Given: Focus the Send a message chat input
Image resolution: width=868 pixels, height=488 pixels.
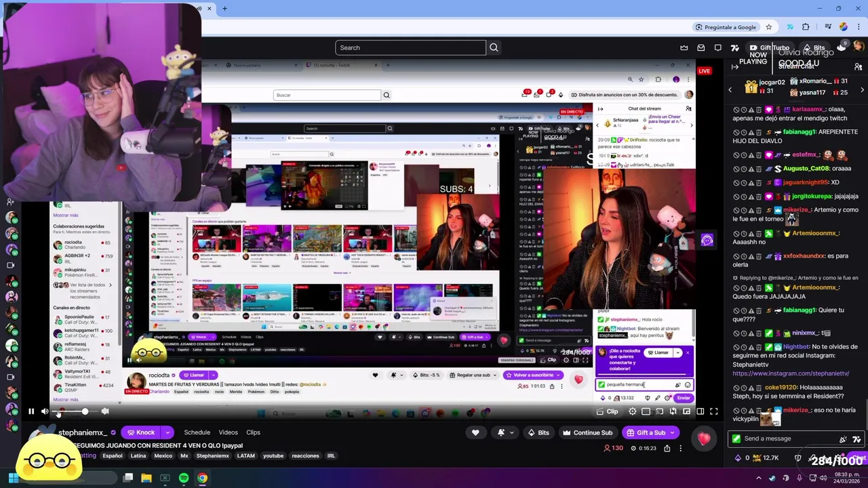Looking at the screenshot, I should coord(796,439).
